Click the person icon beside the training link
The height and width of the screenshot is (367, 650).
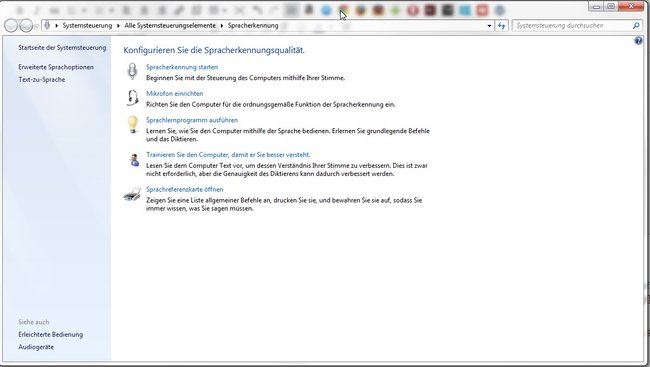point(134,160)
